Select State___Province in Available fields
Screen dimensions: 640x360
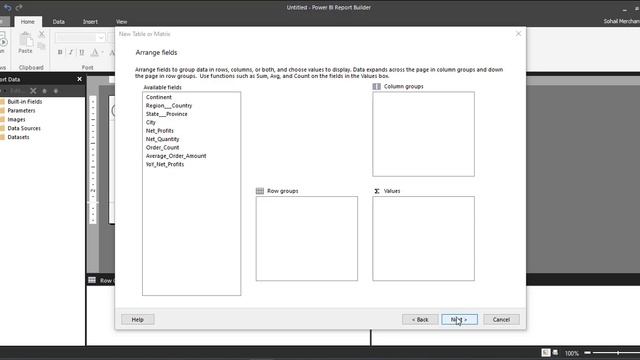tap(167, 114)
